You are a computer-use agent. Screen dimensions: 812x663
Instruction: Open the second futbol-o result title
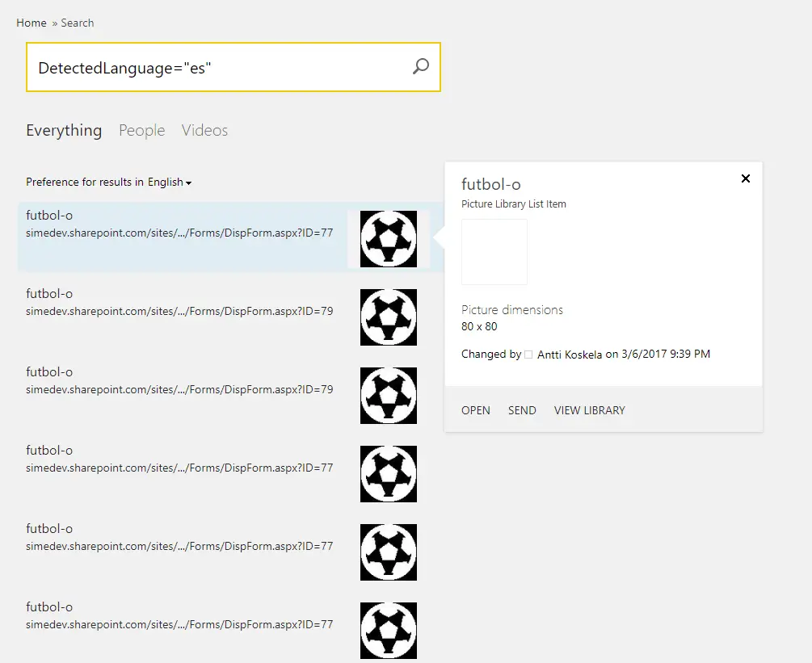point(49,294)
